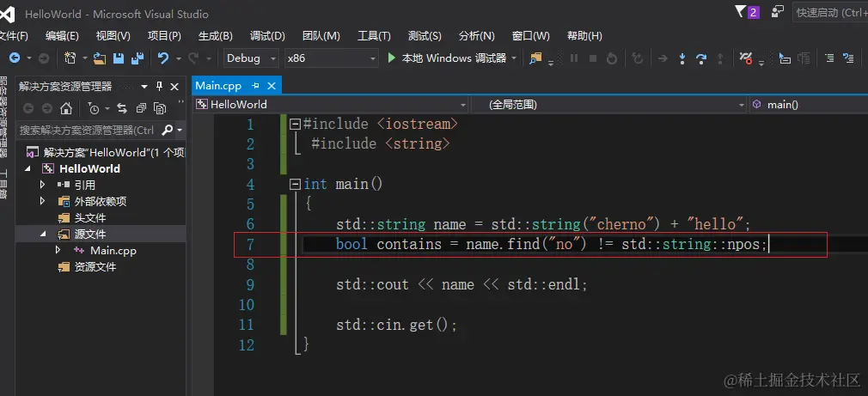Open the 编辑(E) menu

click(x=62, y=36)
